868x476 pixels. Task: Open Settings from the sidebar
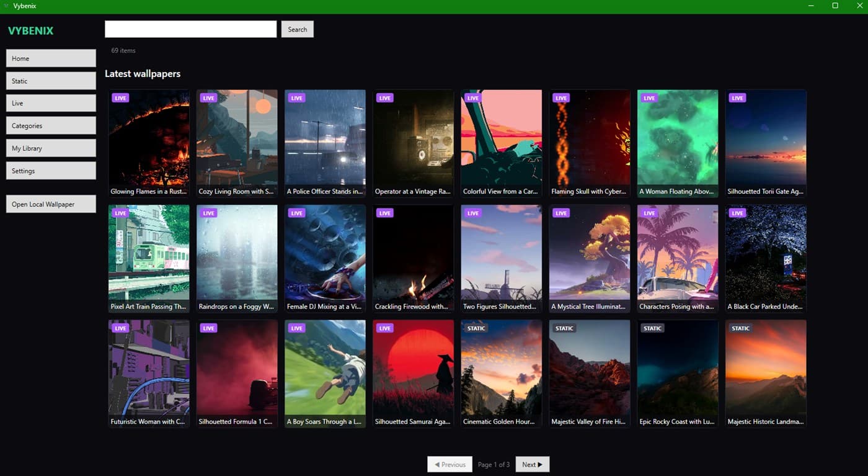tap(51, 171)
